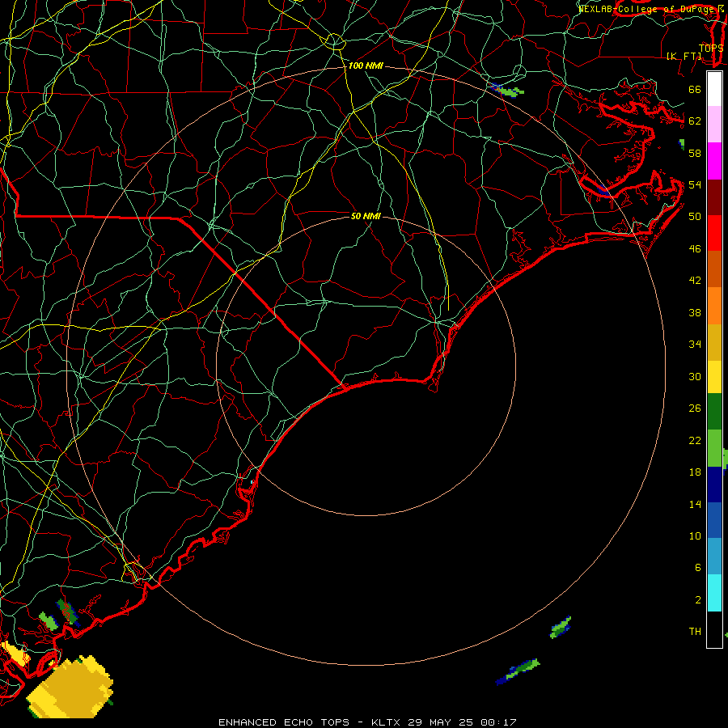This screenshot has width=728, height=728.
Task: Click the light pink legend swatch
Action: pos(714,124)
